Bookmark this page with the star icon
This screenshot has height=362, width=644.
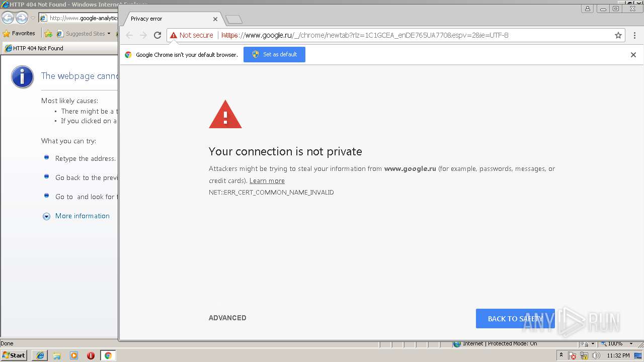click(x=618, y=35)
